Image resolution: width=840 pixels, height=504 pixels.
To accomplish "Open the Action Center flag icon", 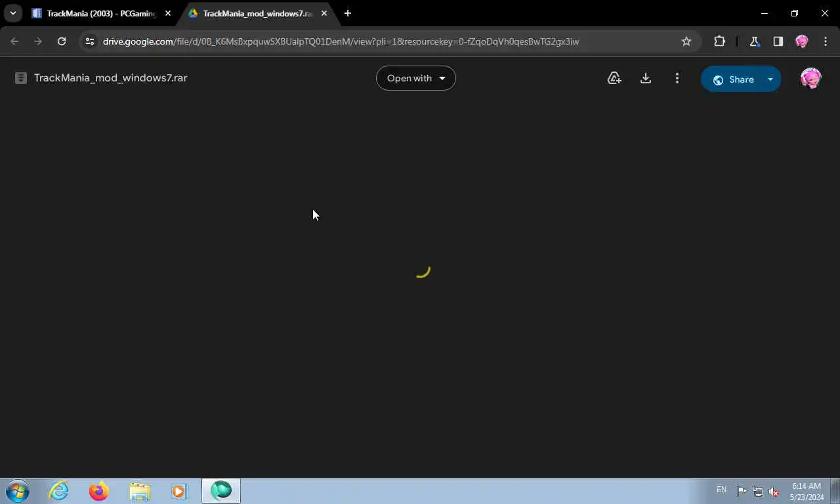I will pyautogui.click(x=742, y=491).
